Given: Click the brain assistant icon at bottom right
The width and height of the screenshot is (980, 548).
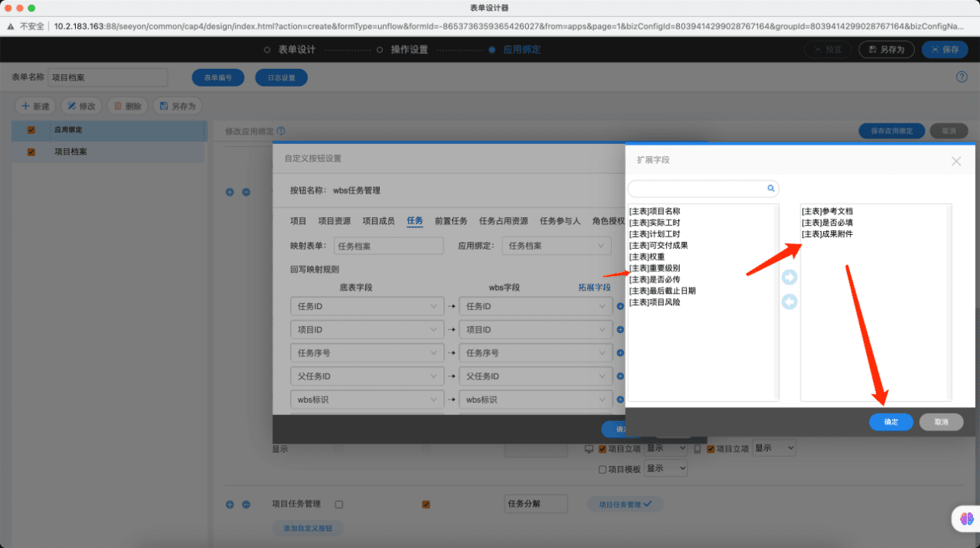Looking at the screenshot, I should [966, 519].
